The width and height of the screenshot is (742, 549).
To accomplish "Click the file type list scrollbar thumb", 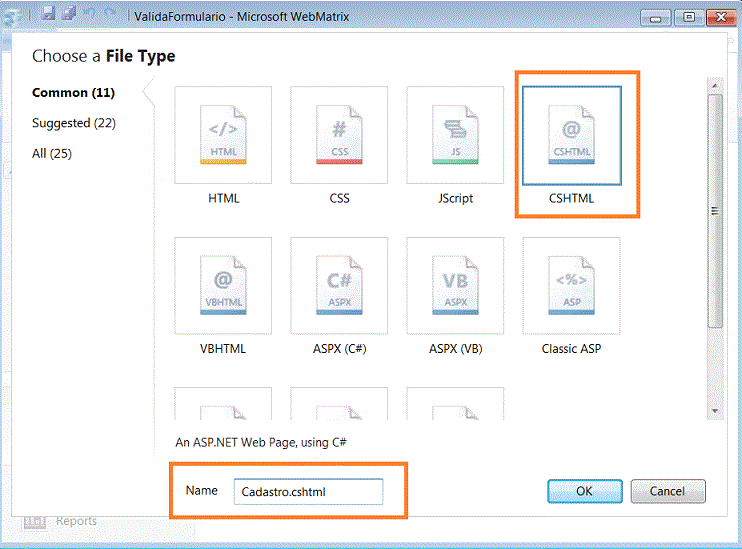I will [x=715, y=211].
